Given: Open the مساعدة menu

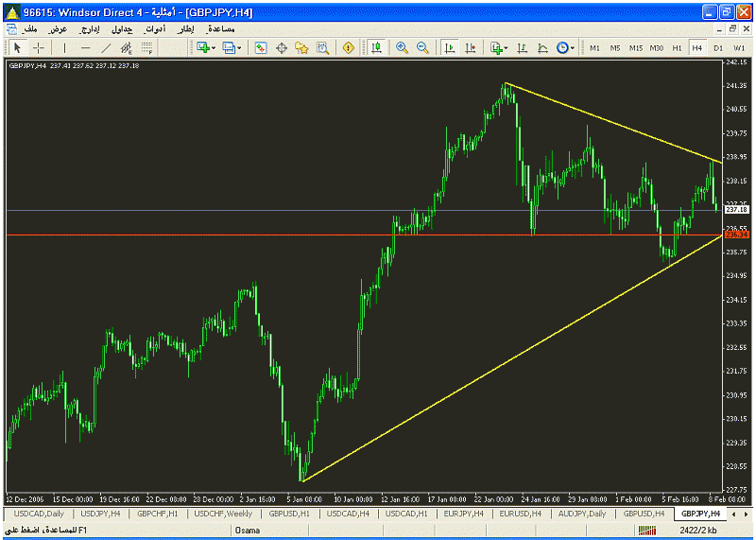Looking at the screenshot, I should click(x=220, y=29).
